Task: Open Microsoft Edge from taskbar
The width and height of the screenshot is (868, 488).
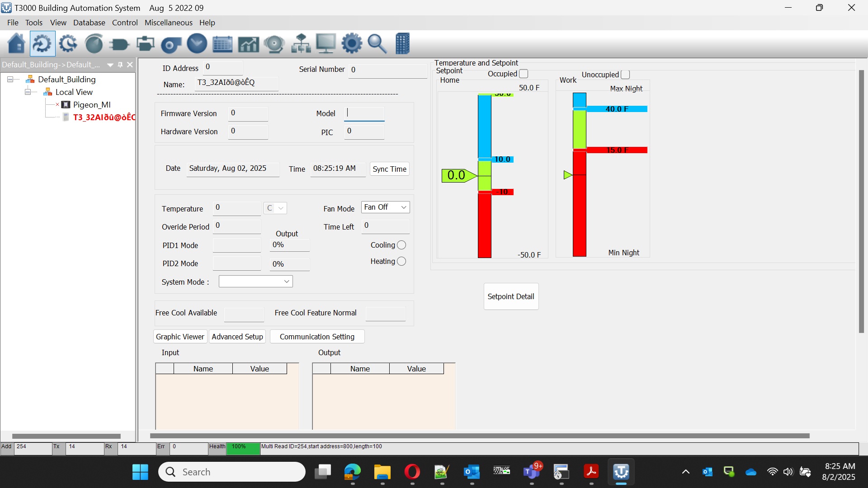Action: pos(353,472)
